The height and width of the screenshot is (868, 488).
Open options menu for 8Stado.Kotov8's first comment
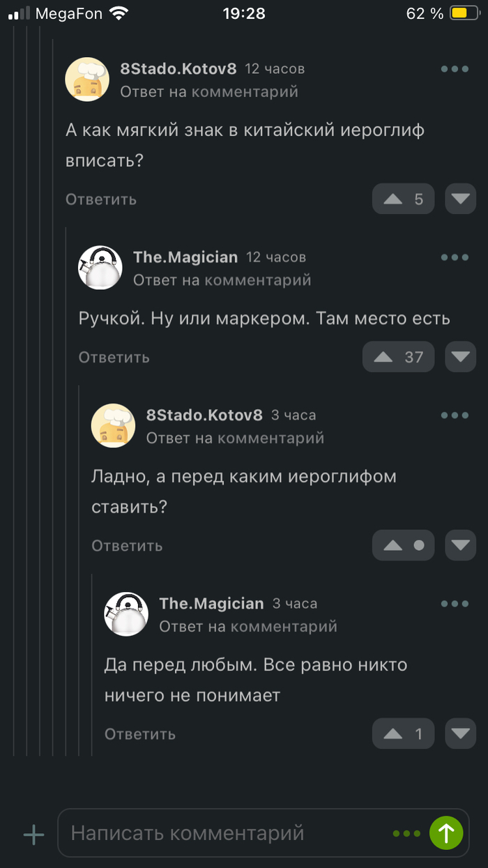[455, 69]
